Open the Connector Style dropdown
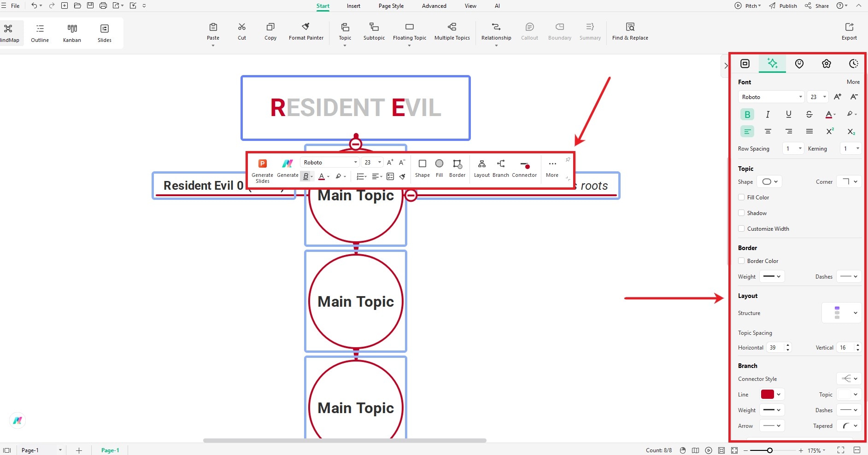Viewport: 868px width, 455px height. [x=849, y=379]
